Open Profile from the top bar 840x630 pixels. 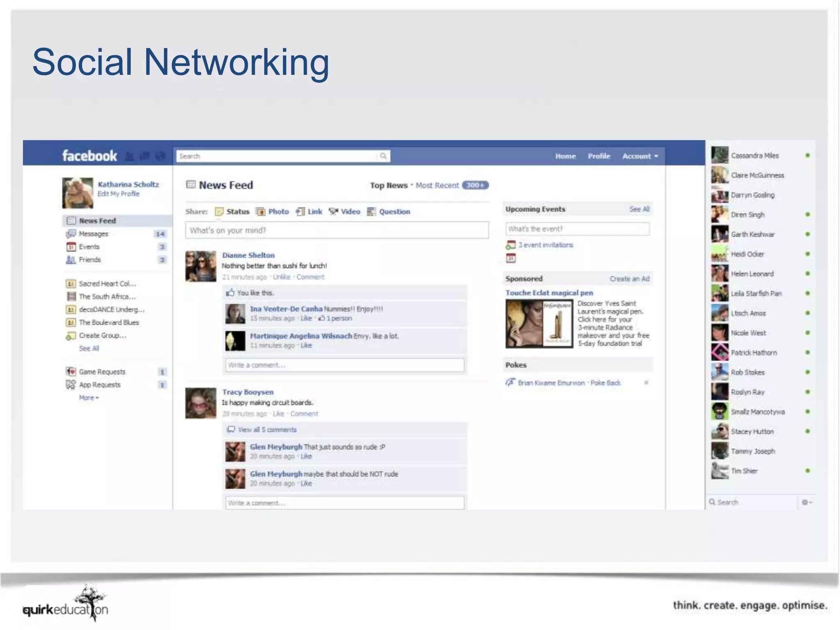(599, 156)
